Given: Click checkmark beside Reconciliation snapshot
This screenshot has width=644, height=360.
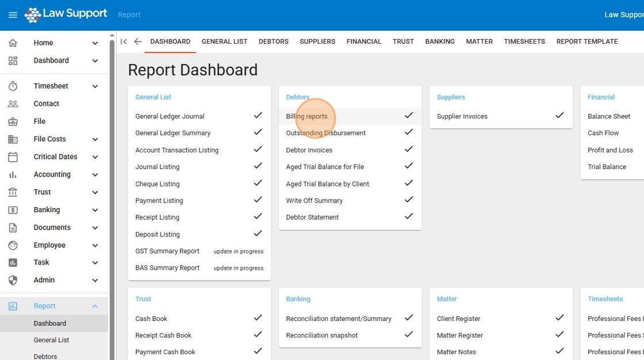Looking at the screenshot, I should (409, 335).
